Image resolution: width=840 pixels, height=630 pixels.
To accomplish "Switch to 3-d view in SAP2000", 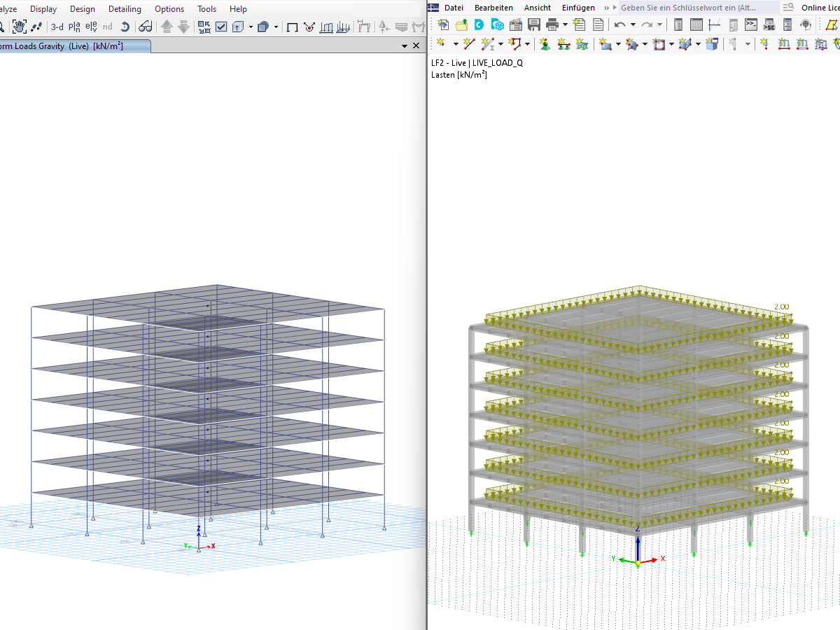I will pos(56,26).
